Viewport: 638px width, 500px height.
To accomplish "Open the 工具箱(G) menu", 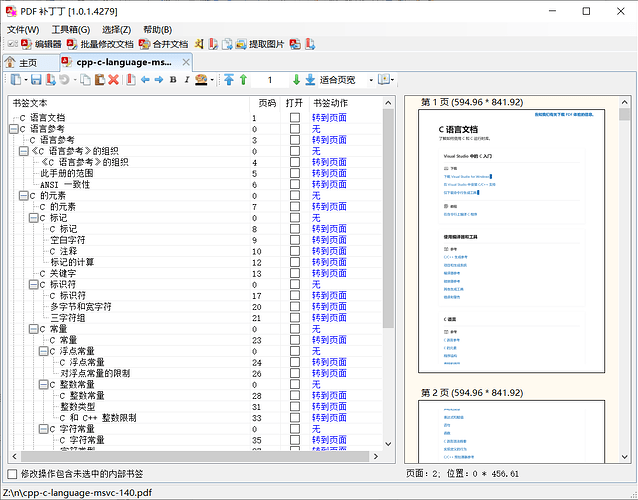I will (71, 30).
